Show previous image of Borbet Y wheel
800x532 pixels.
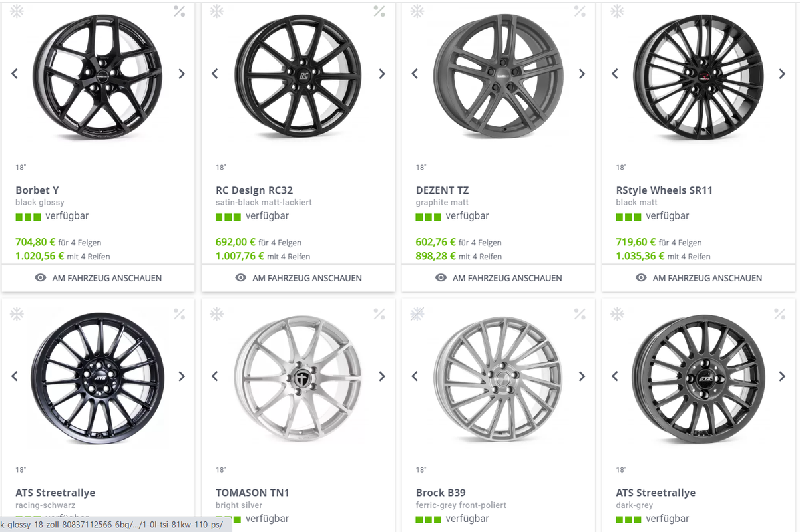tap(15, 74)
